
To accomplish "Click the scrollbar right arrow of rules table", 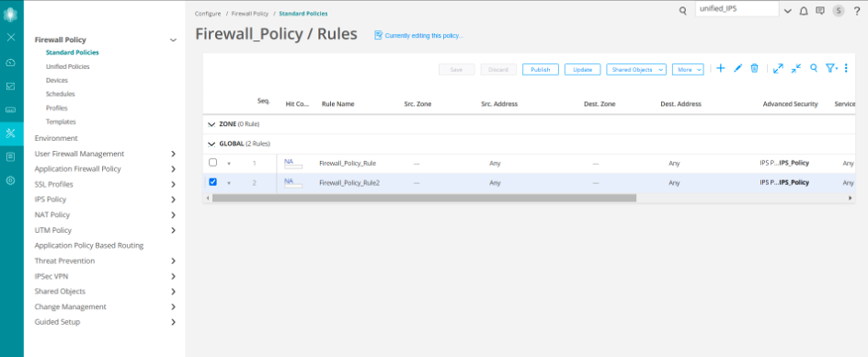I will click(x=851, y=198).
